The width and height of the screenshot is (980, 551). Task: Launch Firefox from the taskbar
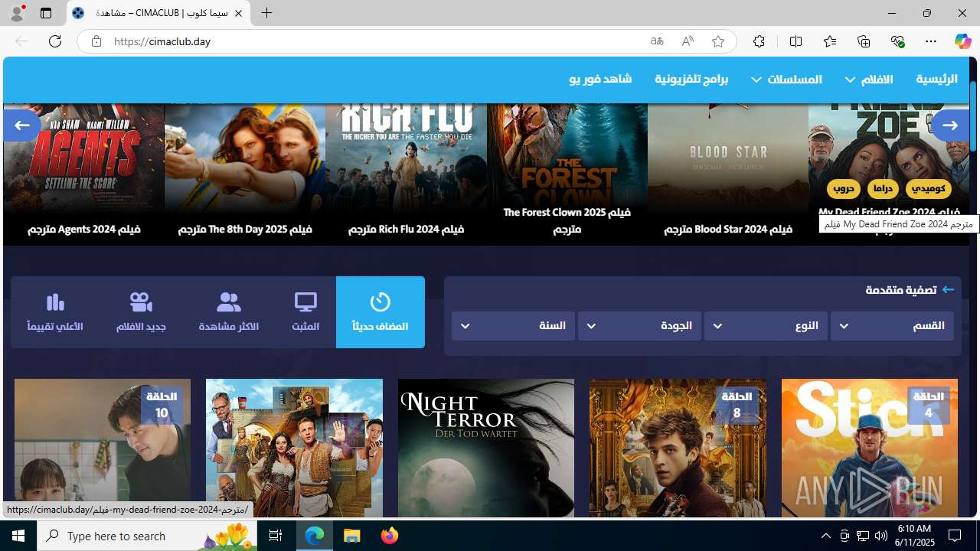(390, 536)
